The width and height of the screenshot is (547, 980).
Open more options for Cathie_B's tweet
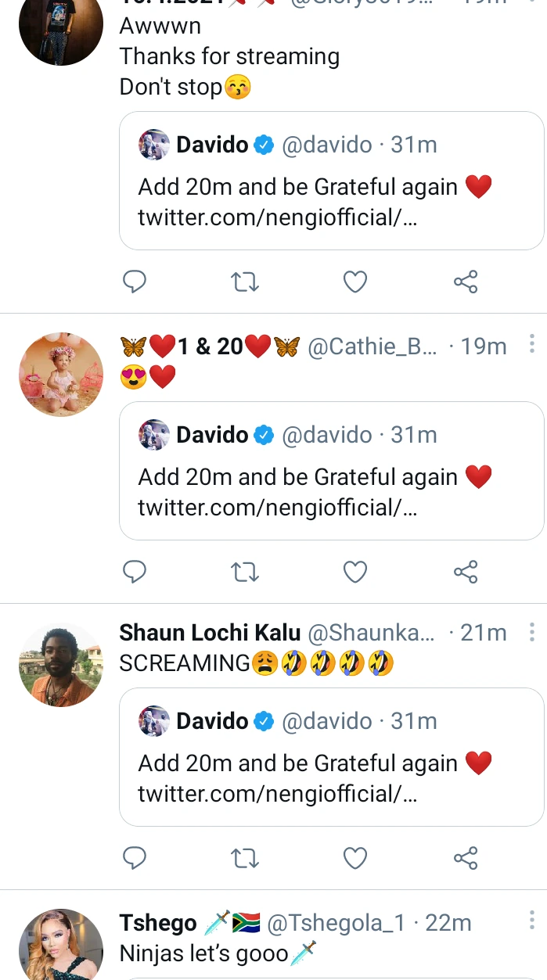click(531, 344)
